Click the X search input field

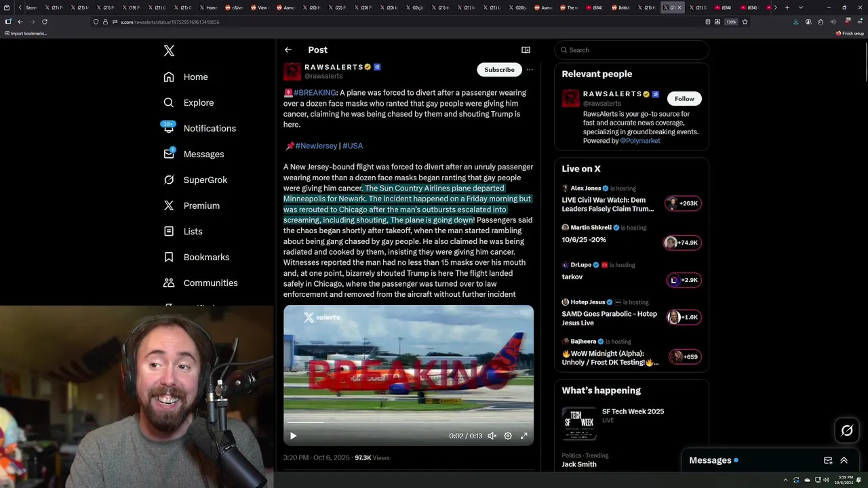pyautogui.click(x=631, y=49)
